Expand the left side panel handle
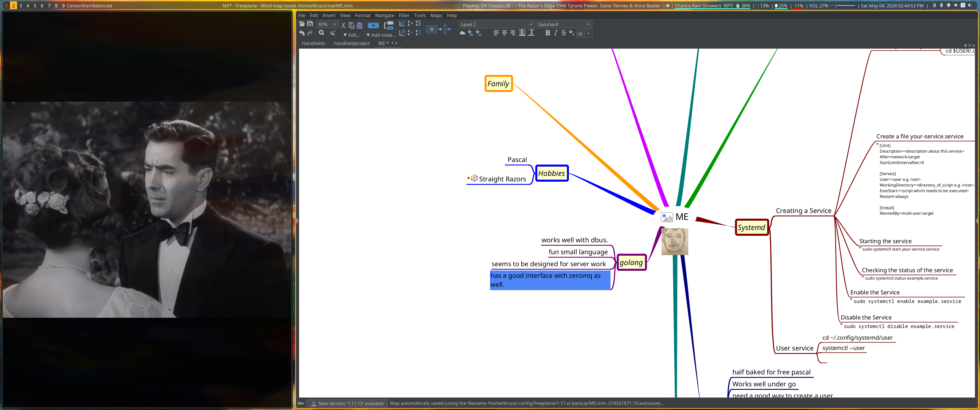Image resolution: width=980 pixels, height=410 pixels. click(297, 221)
